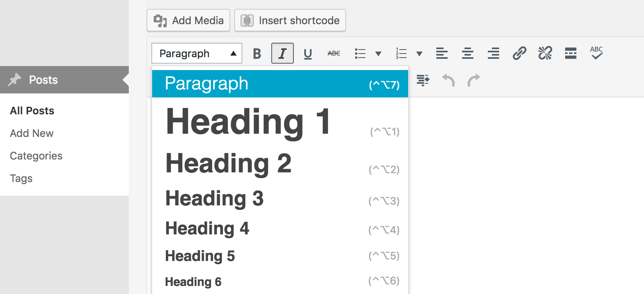Screen dimensions: 644x294
Task: Select Paragraph in the format list
Action: point(280,84)
